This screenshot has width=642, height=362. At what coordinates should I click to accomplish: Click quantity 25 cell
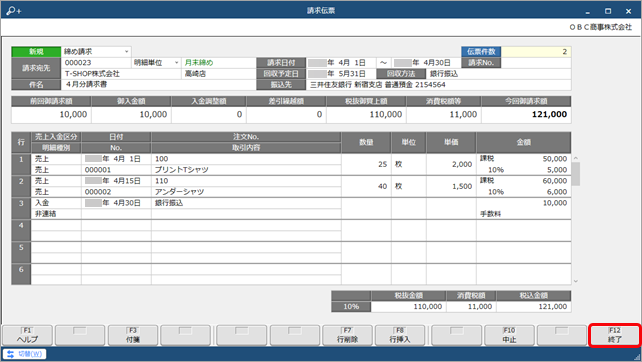click(x=366, y=164)
